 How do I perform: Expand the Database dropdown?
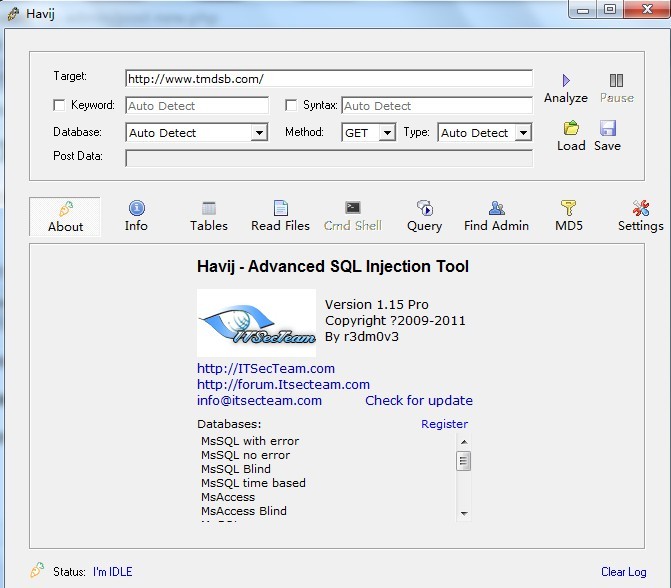[x=259, y=132]
